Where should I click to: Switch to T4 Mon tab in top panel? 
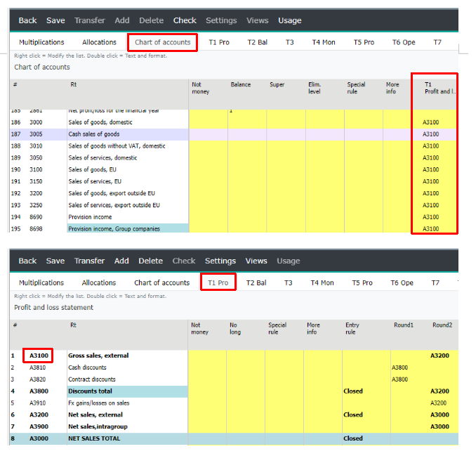click(x=324, y=42)
